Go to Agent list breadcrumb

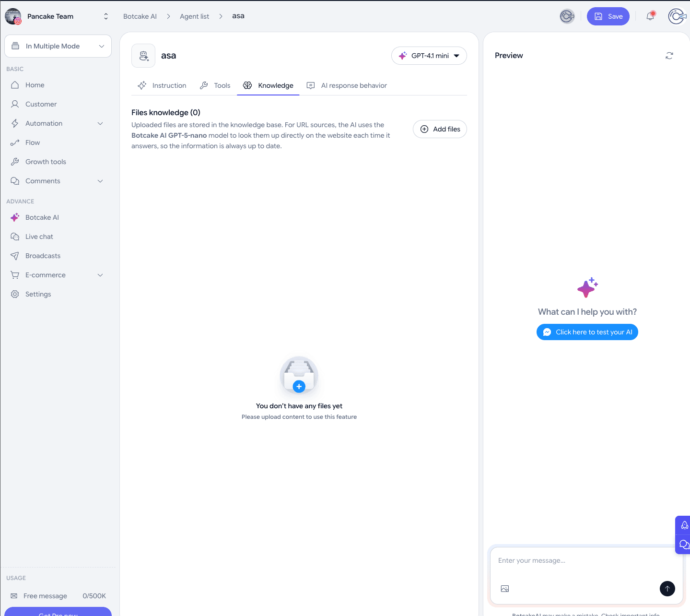[x=194, y=16]
